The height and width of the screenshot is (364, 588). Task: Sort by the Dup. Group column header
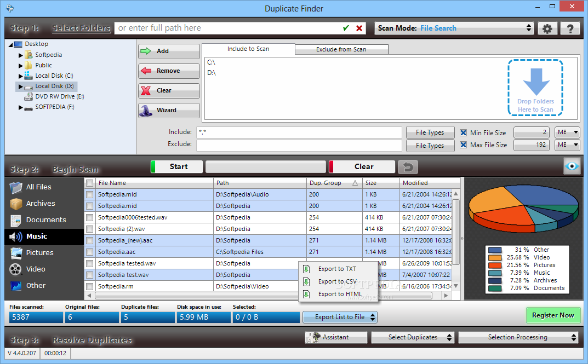click(334, 183)
